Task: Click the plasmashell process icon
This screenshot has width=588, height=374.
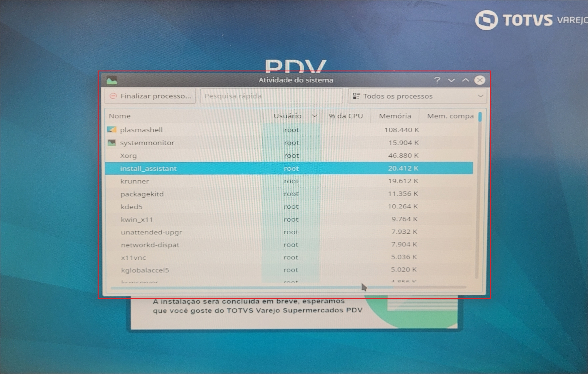Action: pyautogui.click(x=112, y=130)
